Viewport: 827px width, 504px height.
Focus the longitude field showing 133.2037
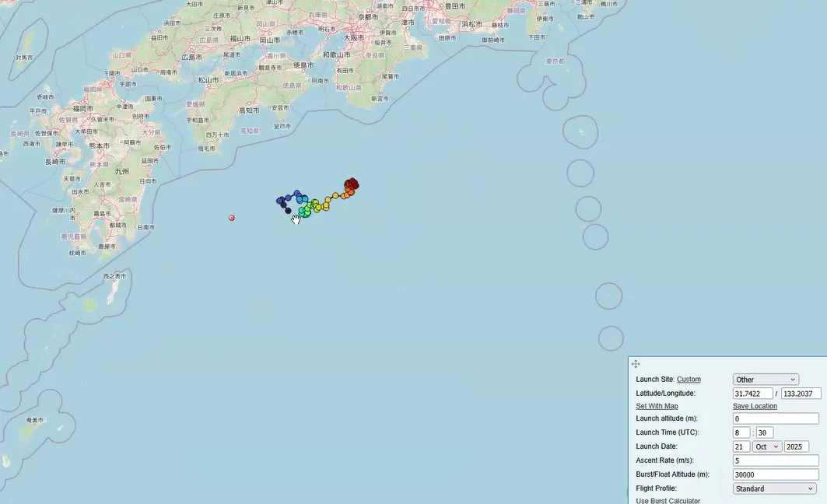[801, 394]
